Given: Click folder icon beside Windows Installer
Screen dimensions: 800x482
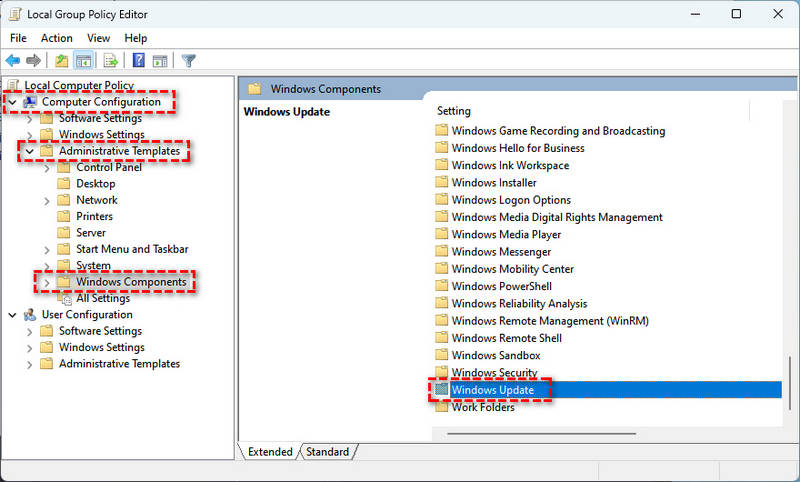Looking at the screenshot, I should (441, 182).
